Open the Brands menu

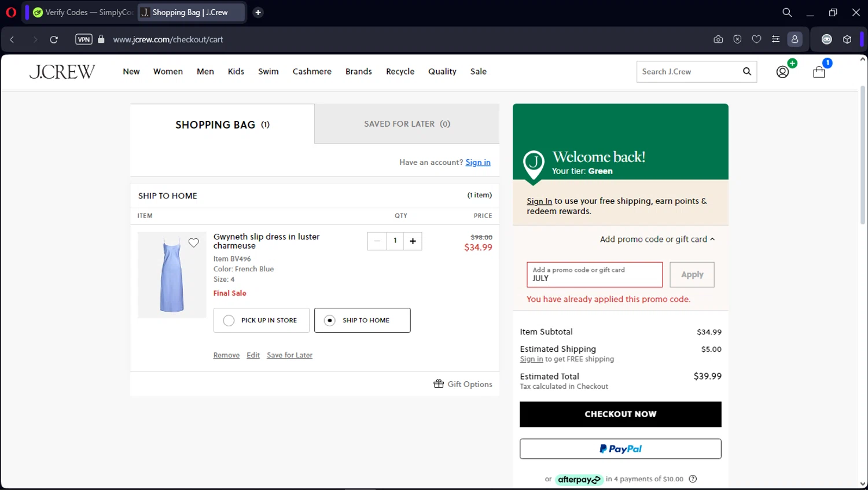(359, 72)
